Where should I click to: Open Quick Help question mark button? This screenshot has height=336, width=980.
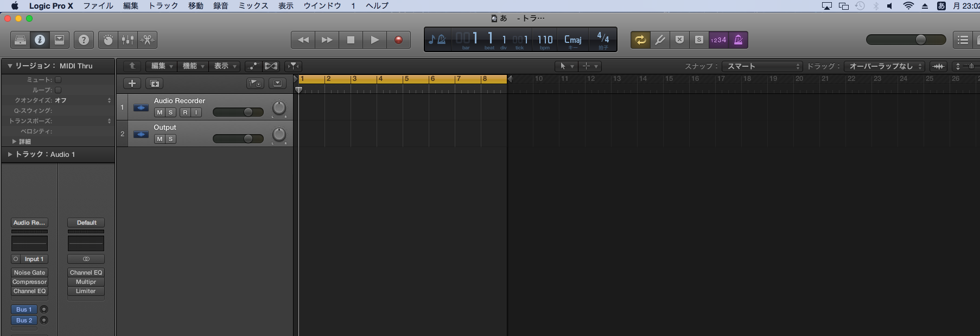[x=84, y=40]
